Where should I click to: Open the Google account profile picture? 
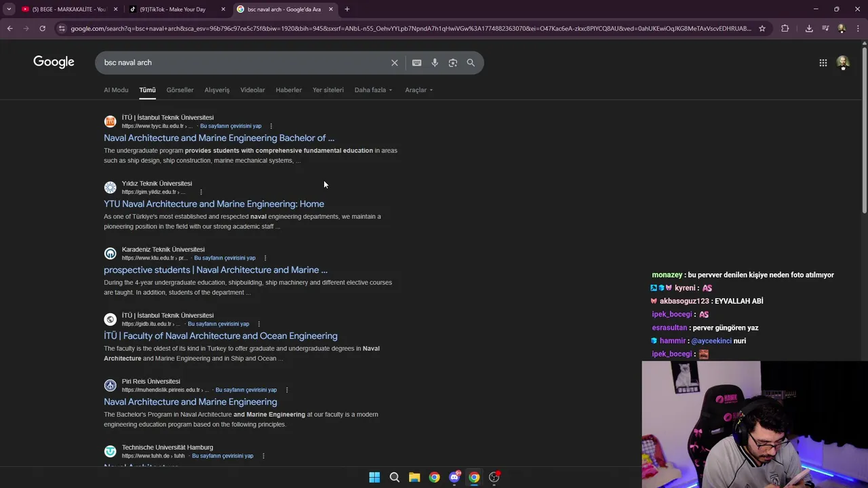pos(843,62)
